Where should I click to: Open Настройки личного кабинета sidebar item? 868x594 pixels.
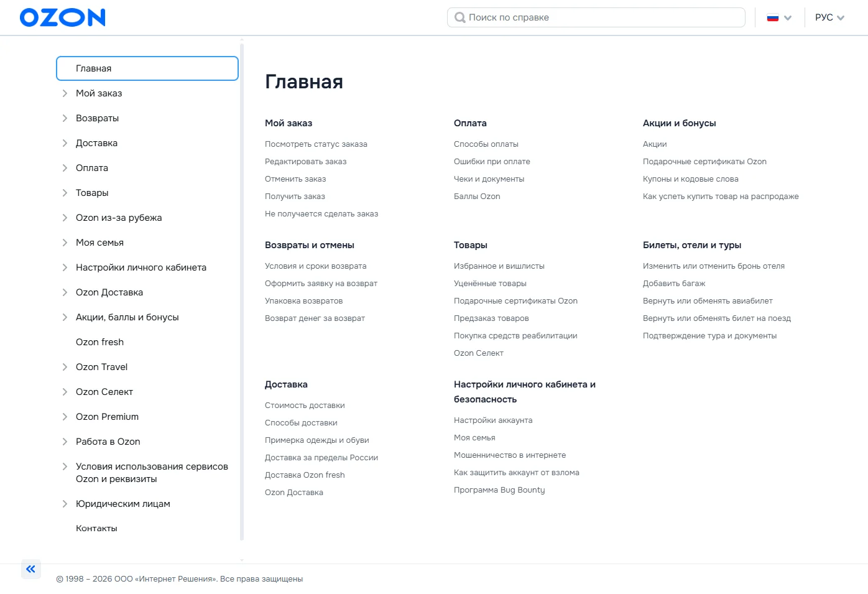(141, 267)
